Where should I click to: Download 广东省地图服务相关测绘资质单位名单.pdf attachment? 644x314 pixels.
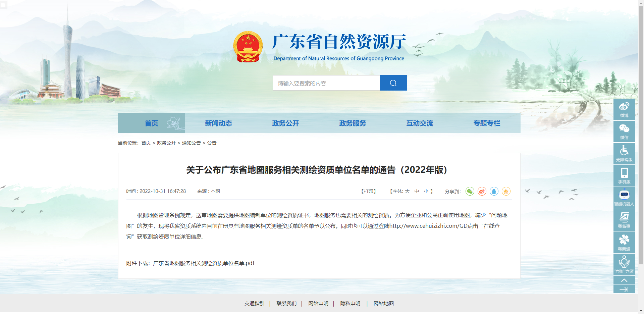click(203, 263)
